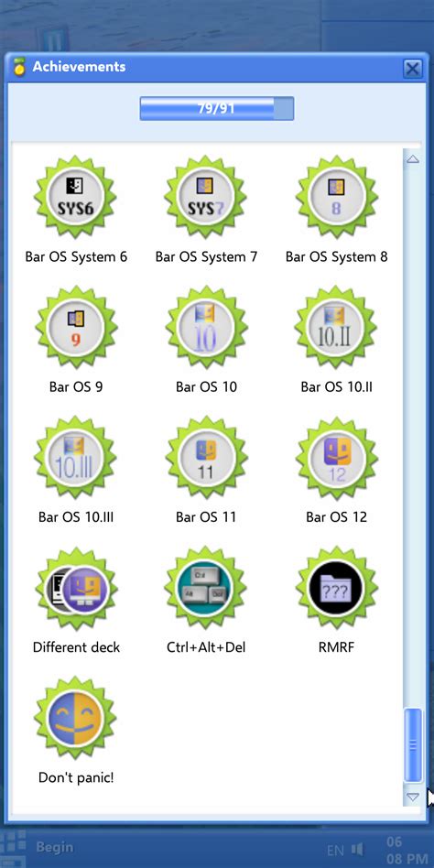Click the Bar OS 10.II badge
Screen dimensions: 434x868
pos(337,327)
